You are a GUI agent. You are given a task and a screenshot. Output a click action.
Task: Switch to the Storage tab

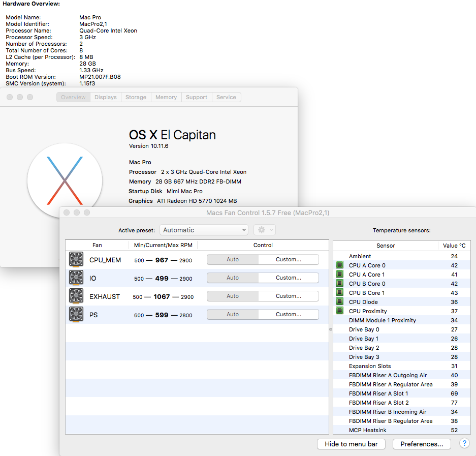(136, 97)
